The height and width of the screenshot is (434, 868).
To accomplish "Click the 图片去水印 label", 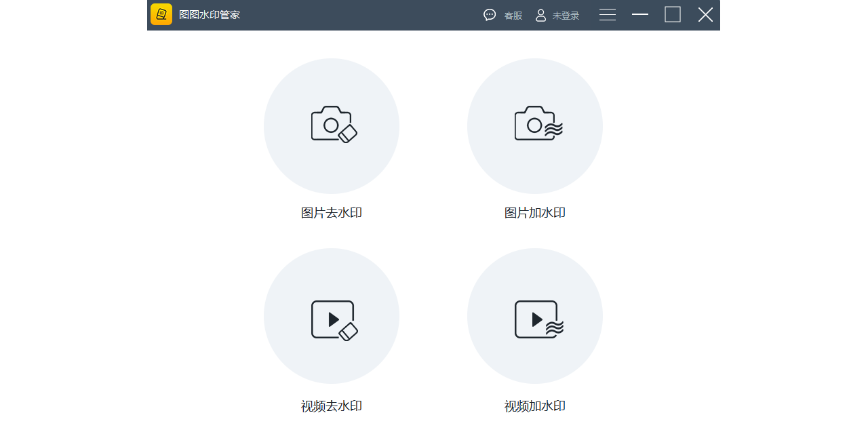I will click(x=332, y=213).
